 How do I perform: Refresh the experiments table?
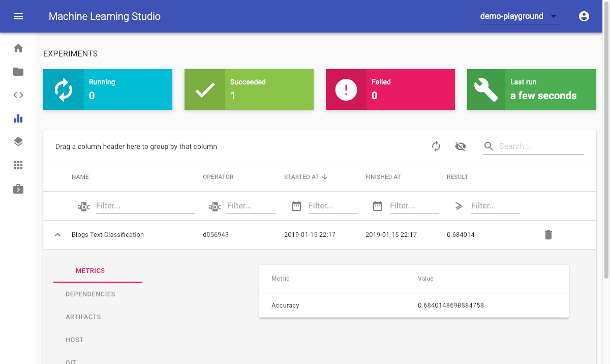pos(436,146)
